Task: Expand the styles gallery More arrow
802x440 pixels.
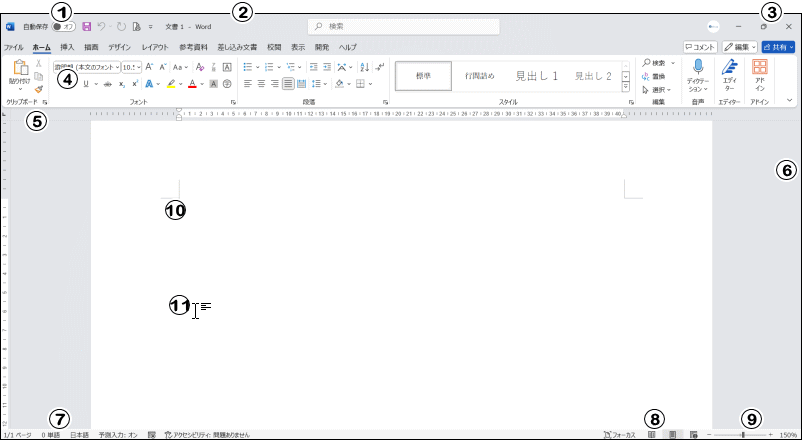Action: point(626,87)
